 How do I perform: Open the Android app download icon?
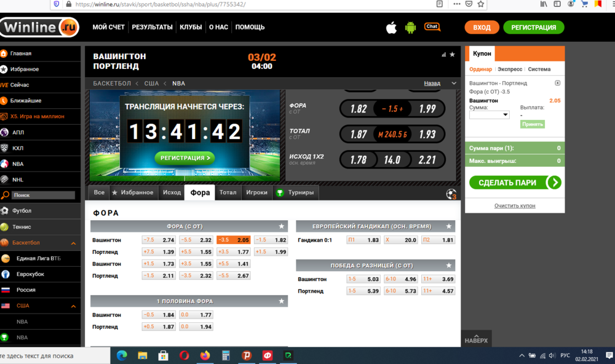click(x=410, y=28)
